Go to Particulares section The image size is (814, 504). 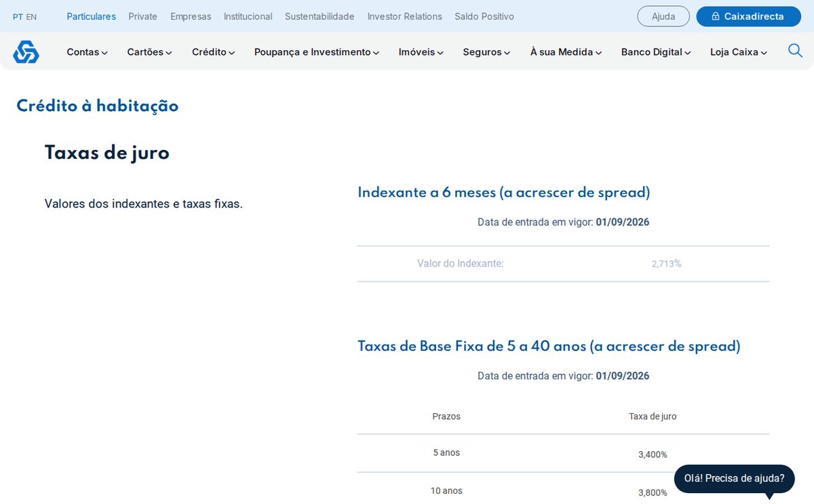[91, 16]
